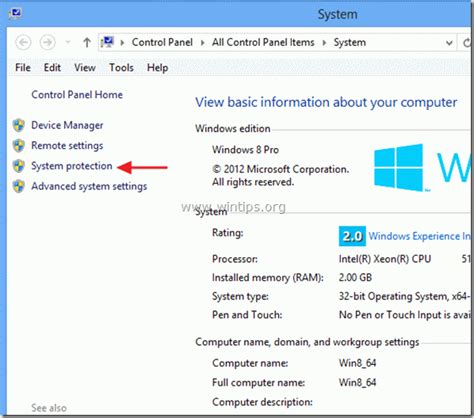The image size is (474, 418).
Task: Click the computer icon in address bar
Action: [x=108, y=42]
